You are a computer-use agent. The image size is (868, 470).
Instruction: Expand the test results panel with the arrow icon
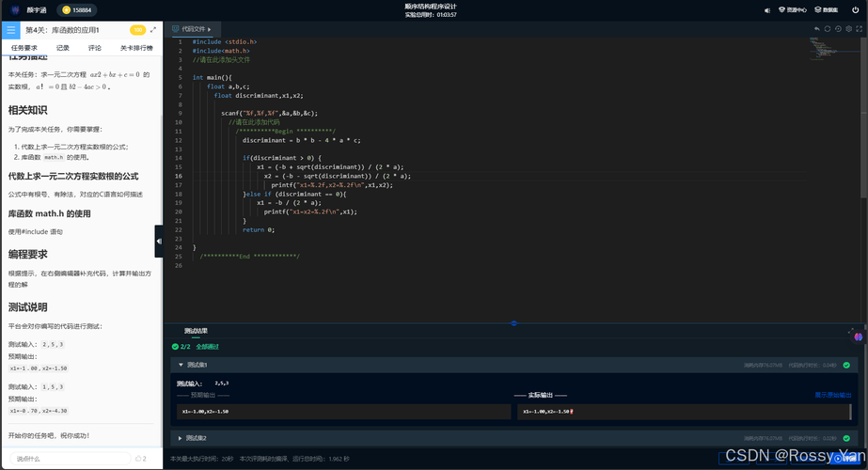[851, 331]
